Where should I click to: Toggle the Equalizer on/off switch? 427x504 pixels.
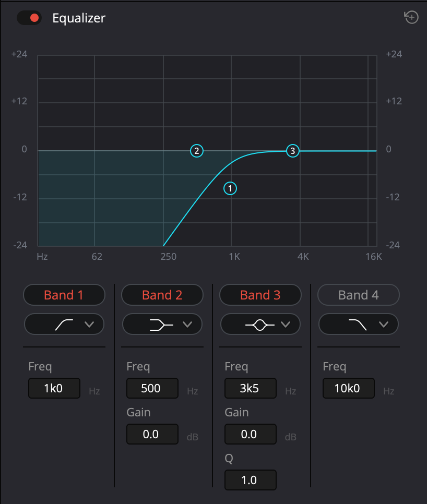[29, 18]
